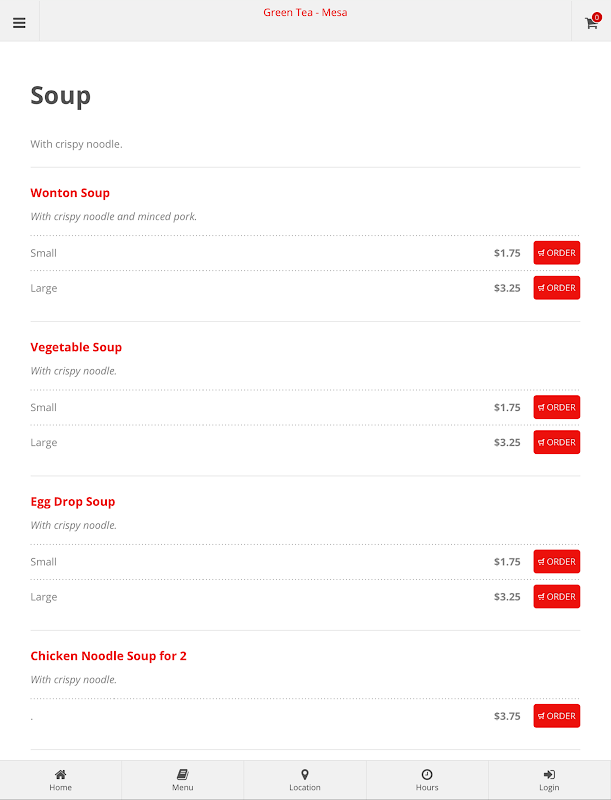611x800 pixels.
Task: Order small Wonton Soup
Action: pos(556,253)
